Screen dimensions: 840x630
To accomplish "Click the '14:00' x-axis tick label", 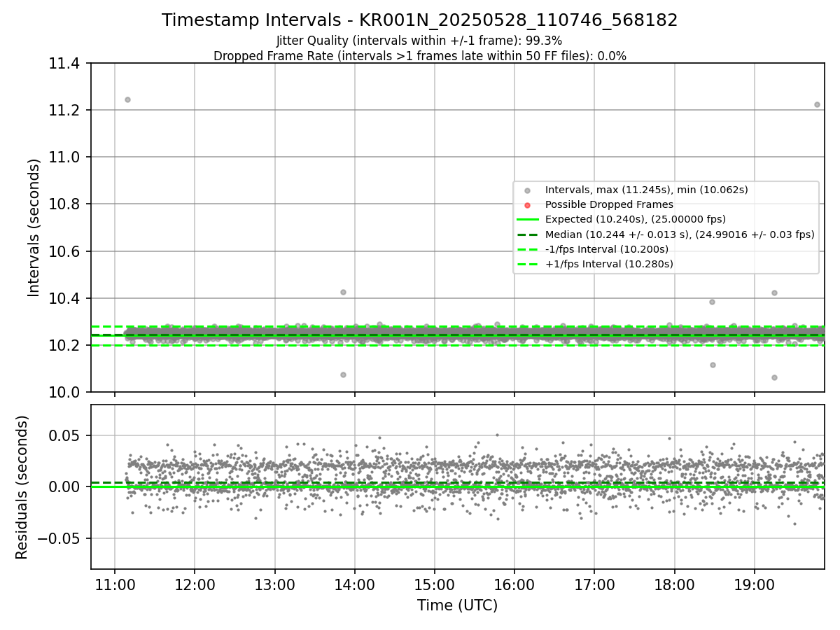I will tap(354, 584).
